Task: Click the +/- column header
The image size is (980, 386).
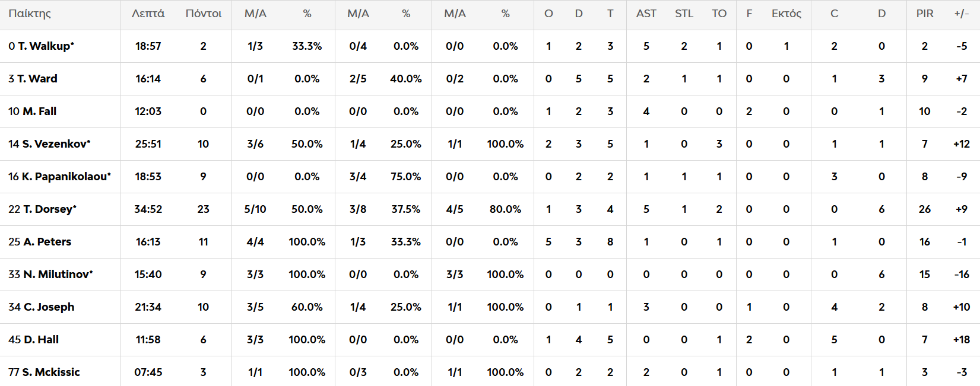Action: 962,14
